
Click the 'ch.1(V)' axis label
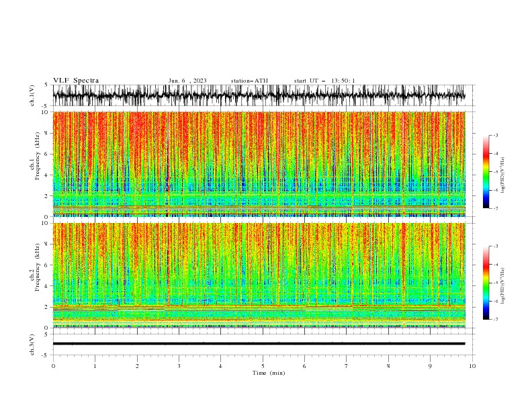tap(32, 95)
